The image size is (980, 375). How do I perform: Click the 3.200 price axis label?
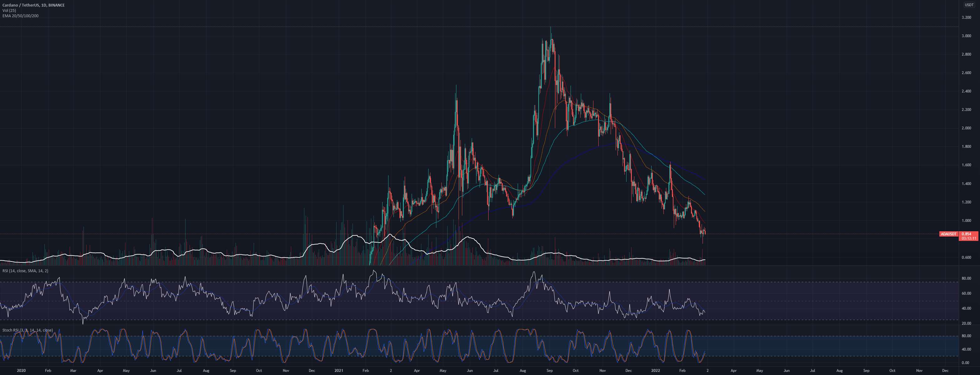966,17
